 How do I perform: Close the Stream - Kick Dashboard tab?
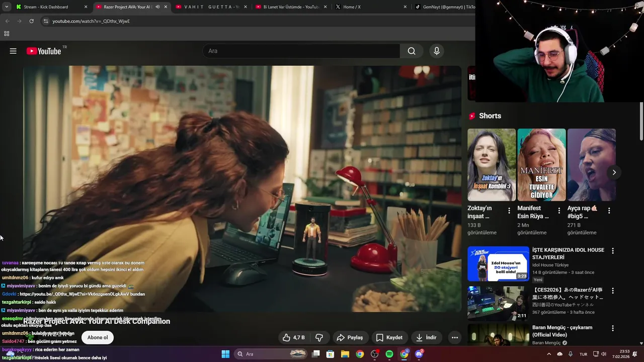[x=86, y=7]
